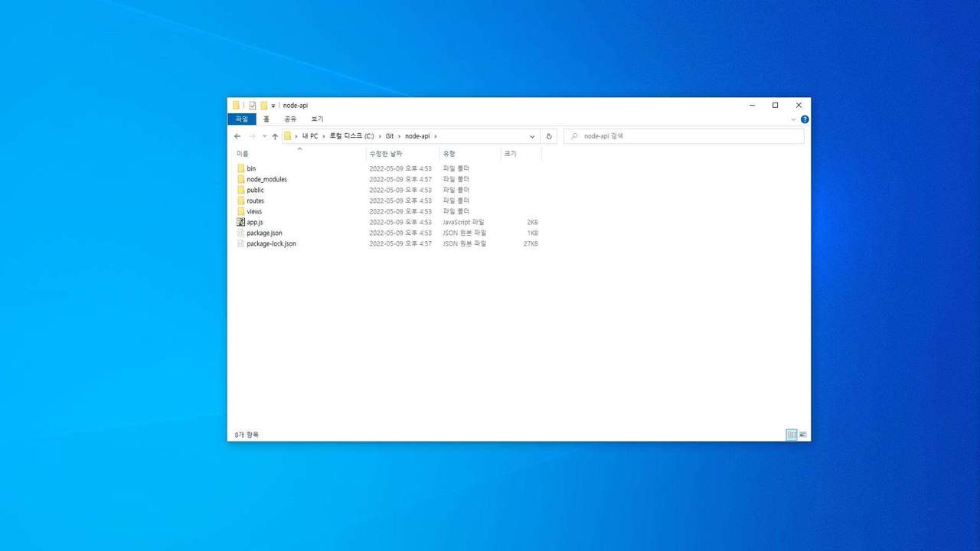Open the Explorer help icon
The image size is (980, 551).
(805, 119)
